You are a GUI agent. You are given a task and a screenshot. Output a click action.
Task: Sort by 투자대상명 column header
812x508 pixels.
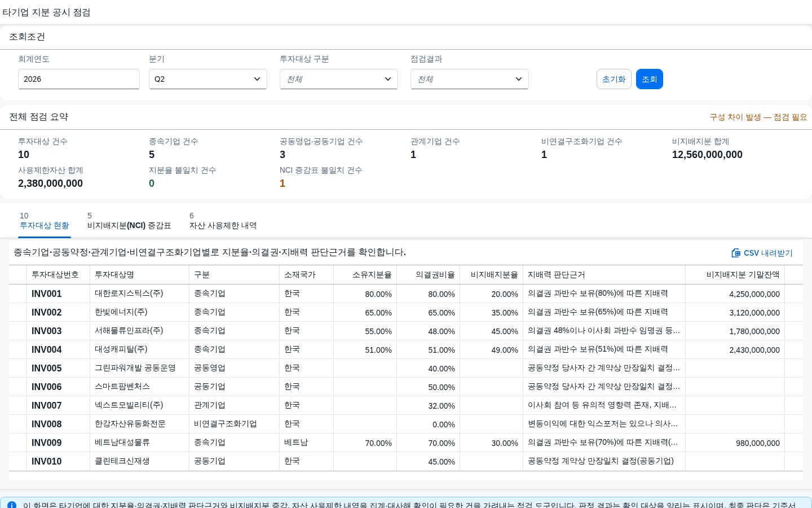tap(140, 275)
